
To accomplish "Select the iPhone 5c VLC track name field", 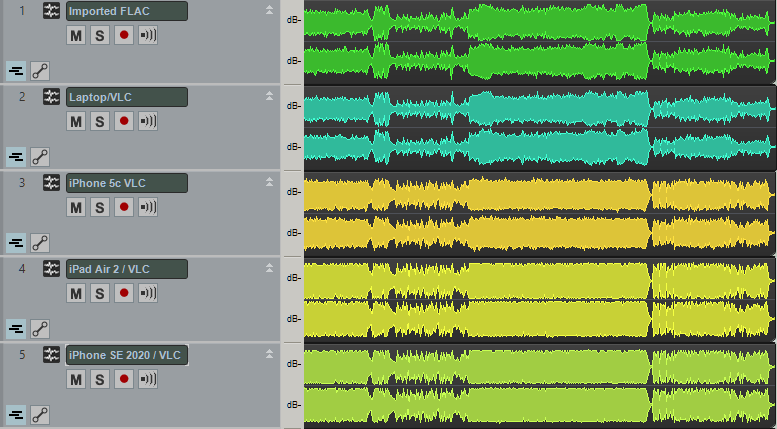I will pyautogui.click(x=127, y=183).
